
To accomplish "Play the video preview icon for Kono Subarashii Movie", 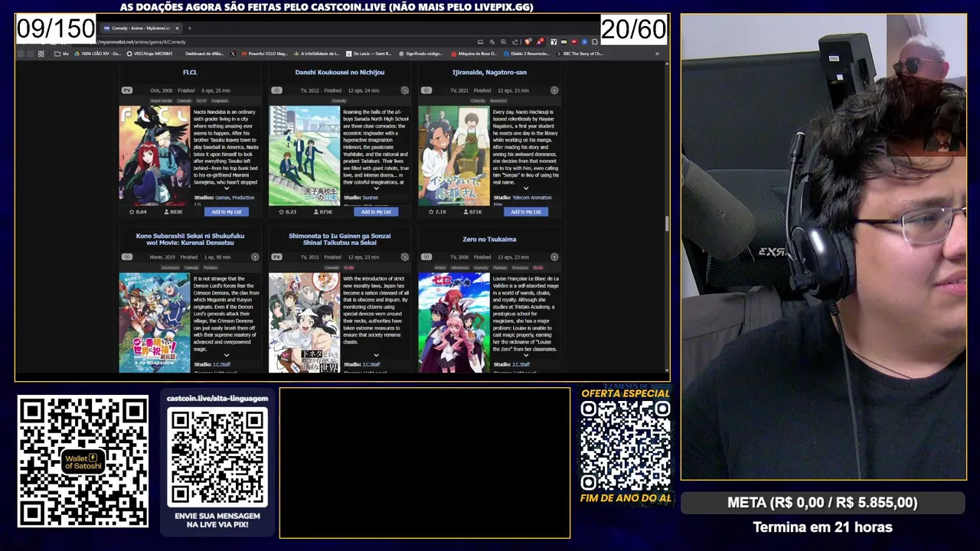I will click(x=127, y=257).
